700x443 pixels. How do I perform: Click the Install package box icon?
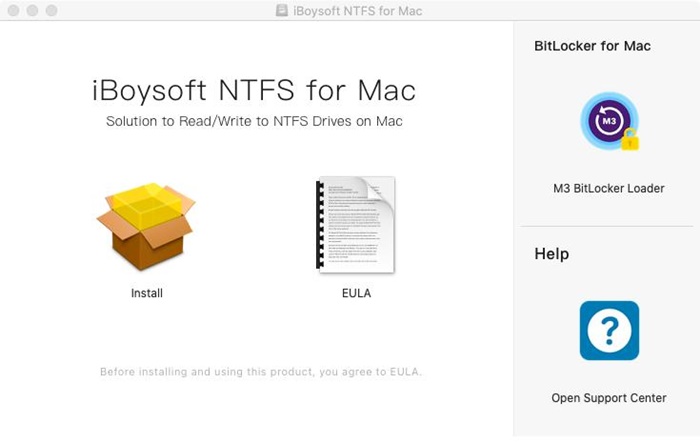pyautogui.click(x=146, y=226)
